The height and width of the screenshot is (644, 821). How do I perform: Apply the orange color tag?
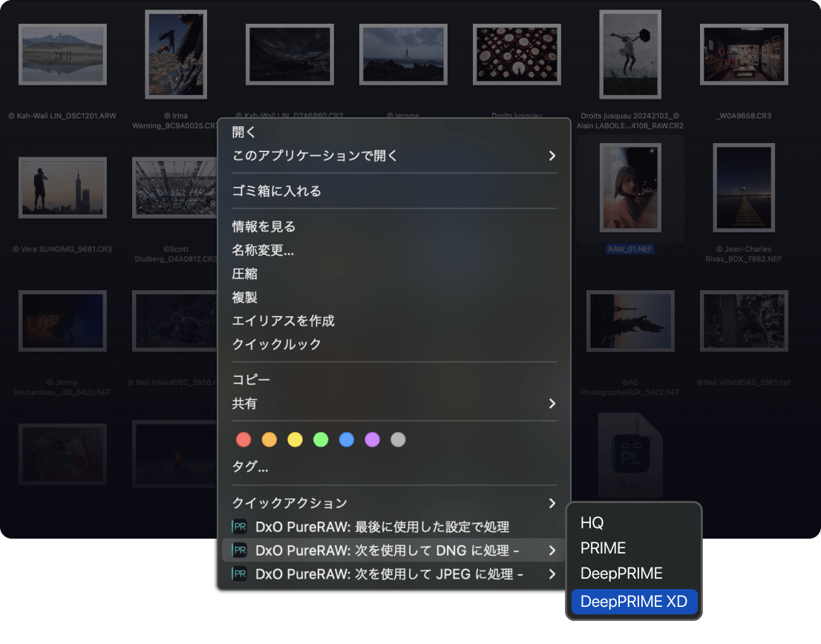[269, 439]
